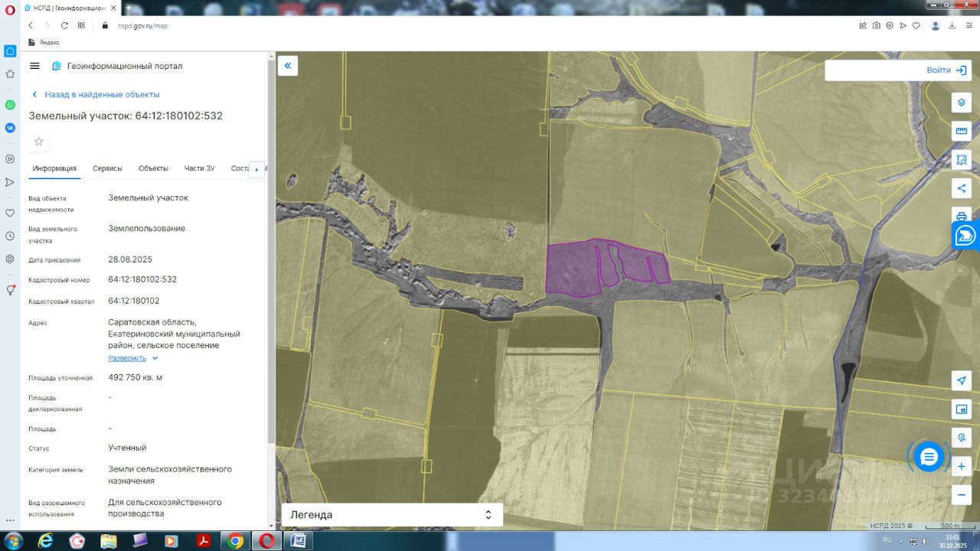Click the area value 492 750 кв. м
Viewport: 980px width, 551px height.
pos(136,377)
